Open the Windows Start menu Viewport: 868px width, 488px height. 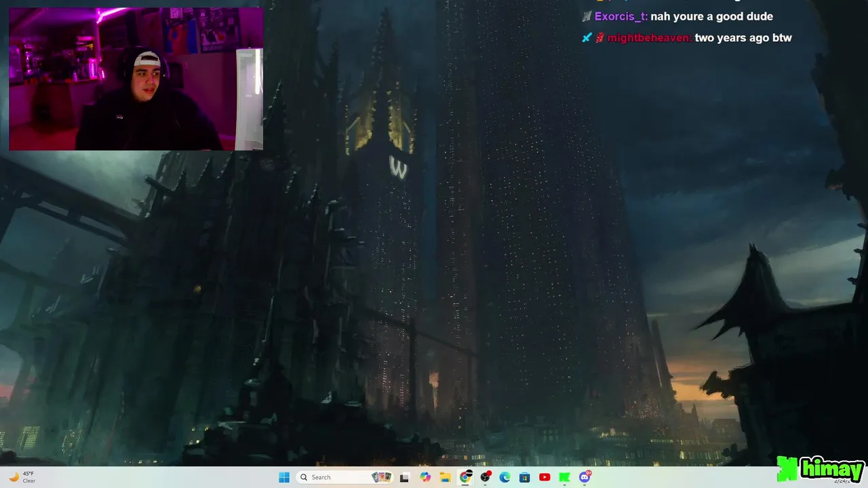click(x=284, y=477)
